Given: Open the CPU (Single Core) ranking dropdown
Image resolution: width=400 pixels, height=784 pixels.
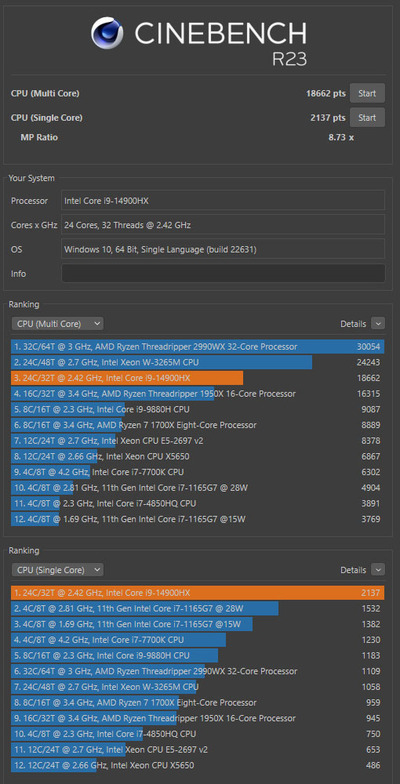Looking at the screenshot, I should pos(58,570).
